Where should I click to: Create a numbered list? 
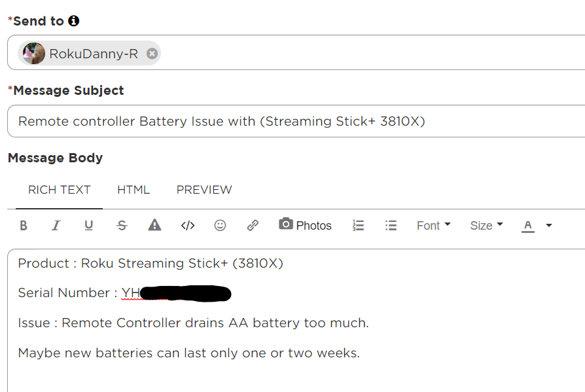pos(358,226)
